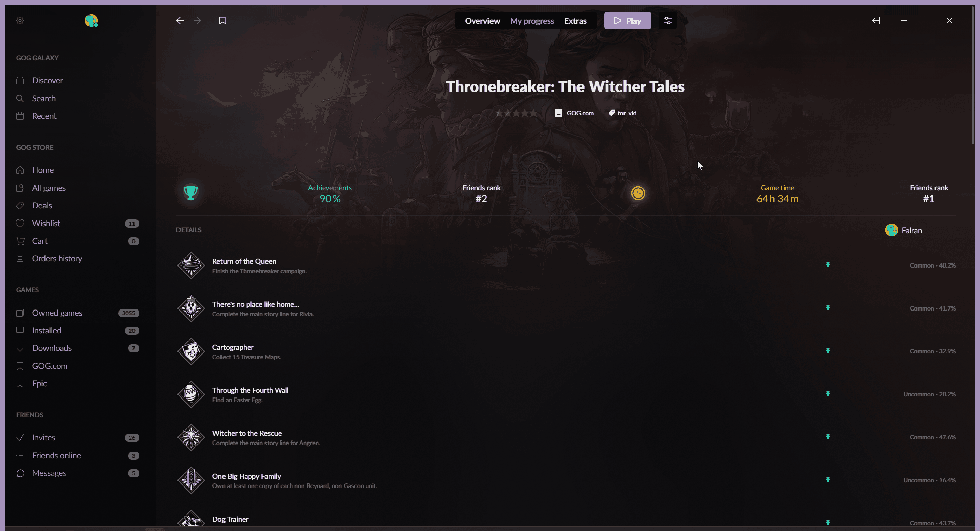Click the game time clock icon

[x=638, y=193]
